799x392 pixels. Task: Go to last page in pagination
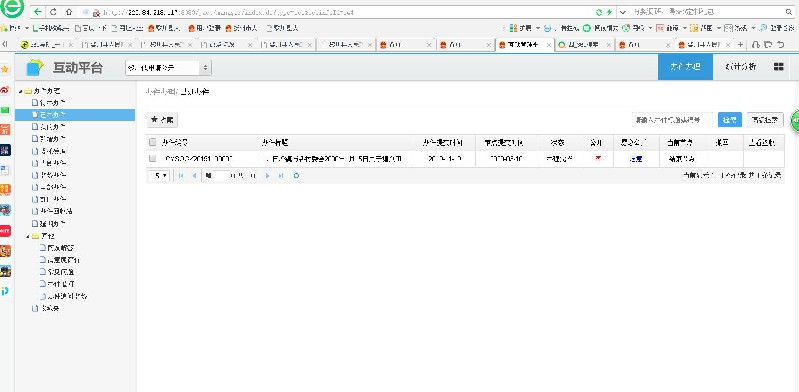point(281,175)
